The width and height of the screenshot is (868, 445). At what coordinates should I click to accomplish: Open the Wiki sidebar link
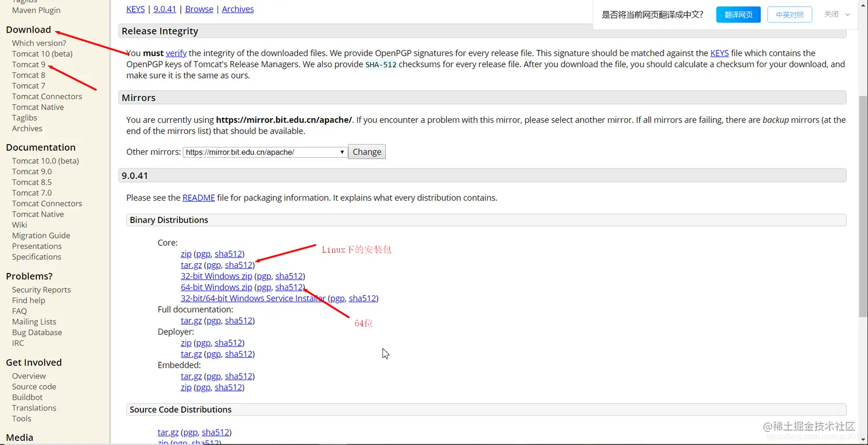click(x=20, y=225)
